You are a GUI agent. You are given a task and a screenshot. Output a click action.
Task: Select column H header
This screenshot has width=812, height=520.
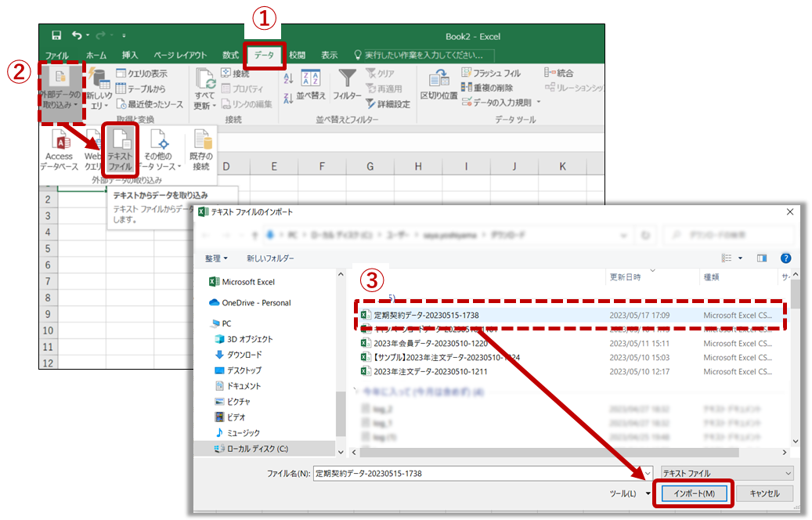[x=418, y=166]
